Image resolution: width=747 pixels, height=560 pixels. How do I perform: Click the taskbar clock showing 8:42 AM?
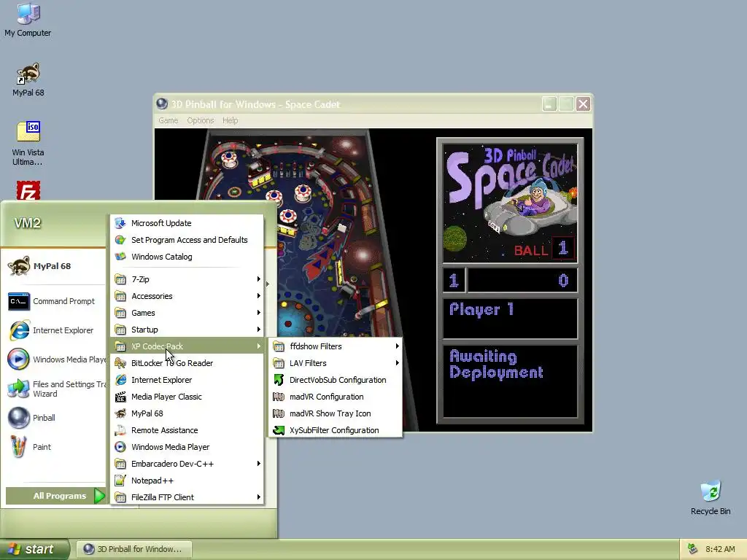(x=720, y=549)
